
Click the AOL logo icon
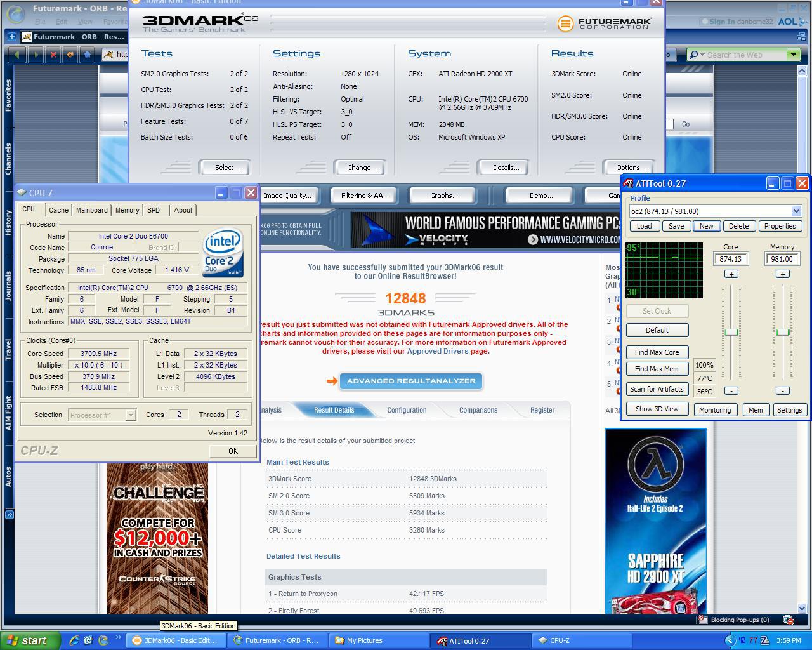coord(792,21)
